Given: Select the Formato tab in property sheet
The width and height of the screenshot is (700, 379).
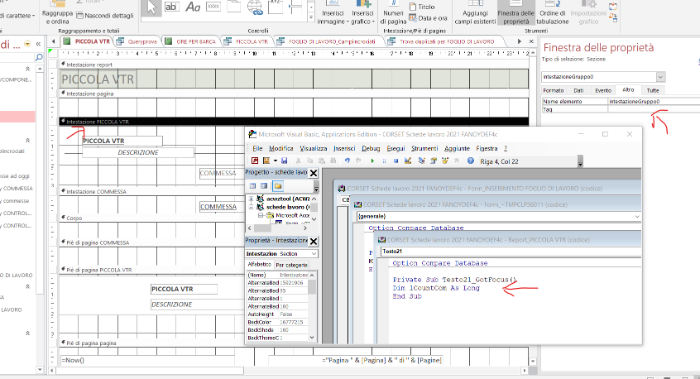Looking at the screenshot, I should coord(553,90).
